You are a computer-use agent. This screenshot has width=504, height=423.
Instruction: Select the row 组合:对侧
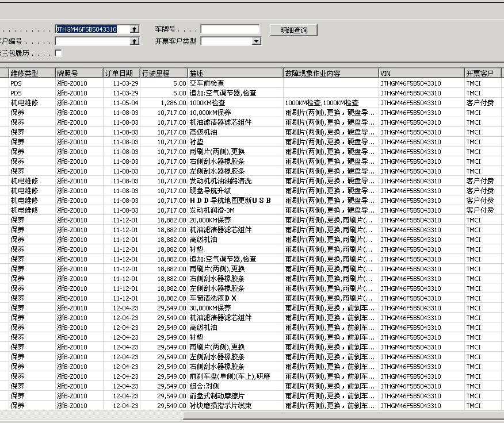252,386
